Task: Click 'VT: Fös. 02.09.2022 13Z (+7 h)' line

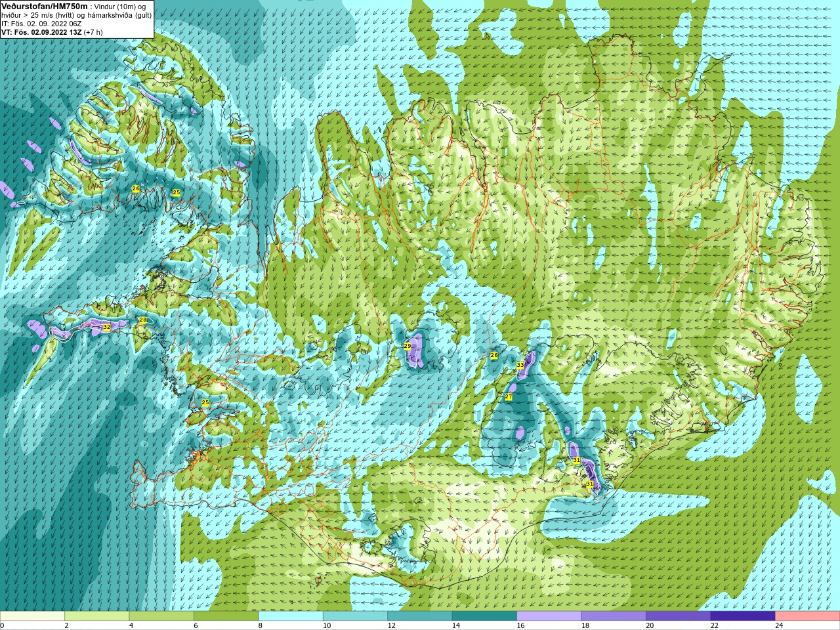Action: pos(52,32)
